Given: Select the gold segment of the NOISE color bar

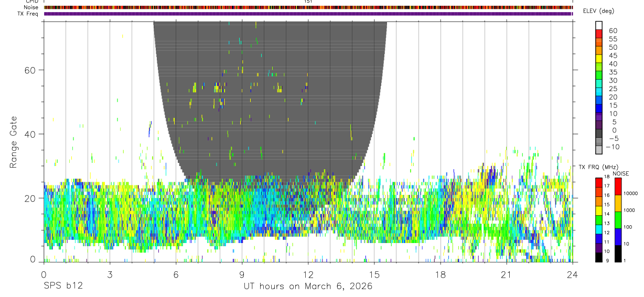Looking at the screenshot, I should (619, 203).
